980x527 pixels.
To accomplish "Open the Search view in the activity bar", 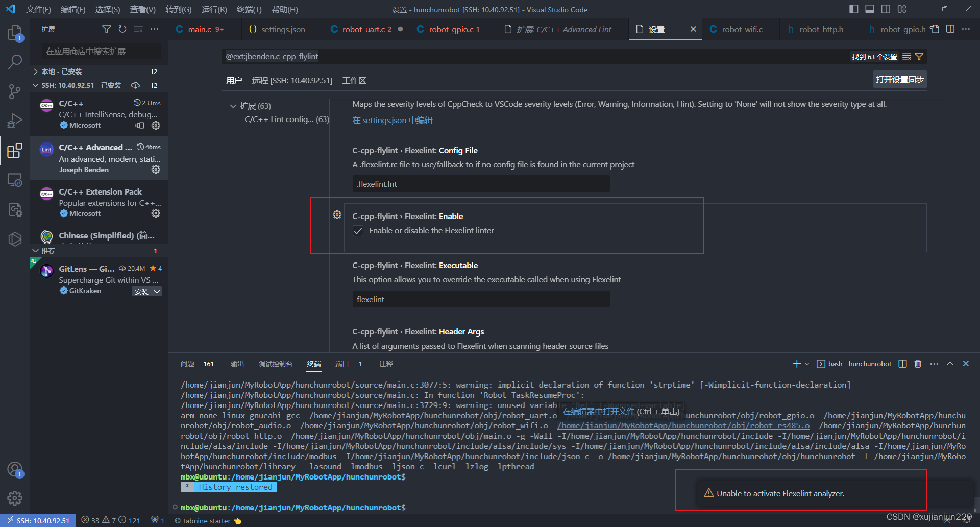I will [15, 61].
